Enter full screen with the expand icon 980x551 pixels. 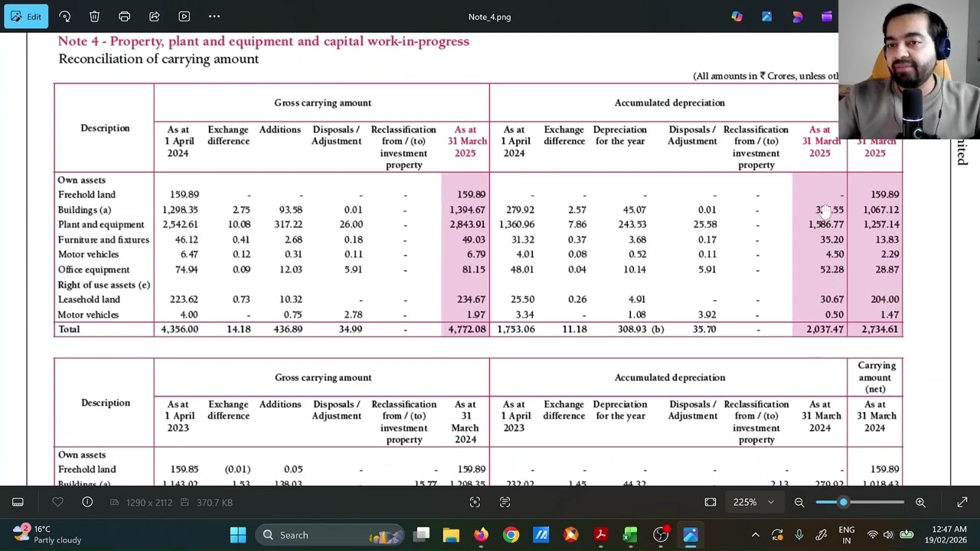(962, 502)
